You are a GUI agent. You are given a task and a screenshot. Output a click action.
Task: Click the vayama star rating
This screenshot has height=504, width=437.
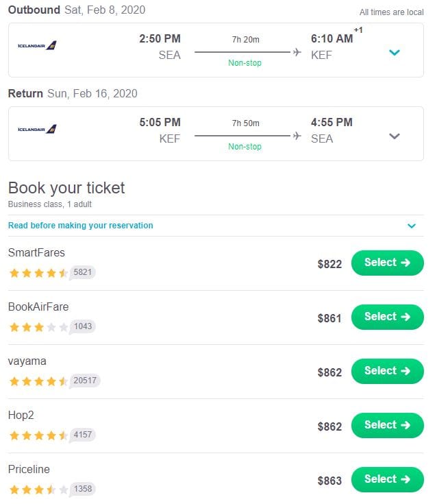(38, 381)
